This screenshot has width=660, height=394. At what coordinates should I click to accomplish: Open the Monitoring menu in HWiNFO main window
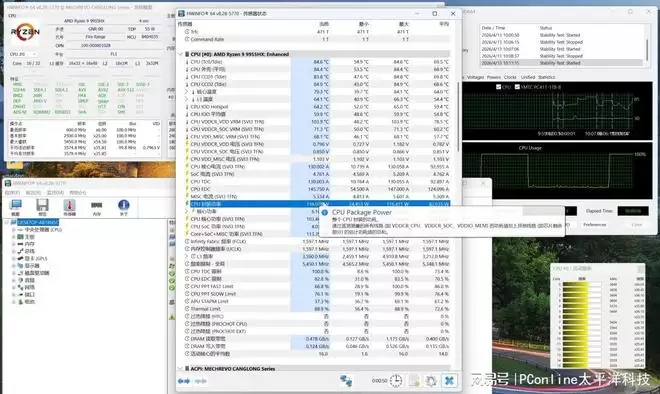coord(55,193)
